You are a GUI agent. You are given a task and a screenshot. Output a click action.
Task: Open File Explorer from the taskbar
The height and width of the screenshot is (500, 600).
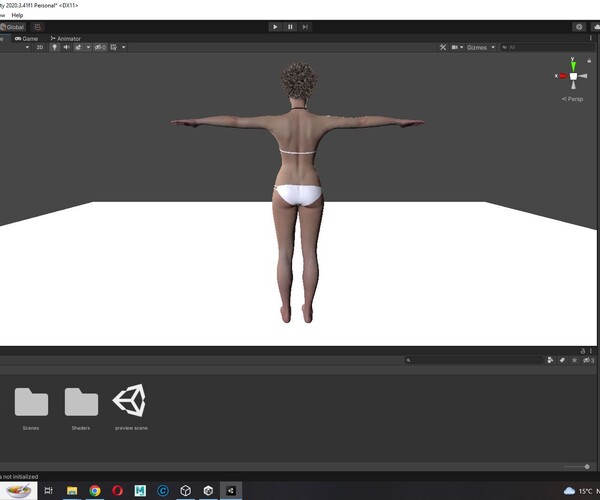72,490
